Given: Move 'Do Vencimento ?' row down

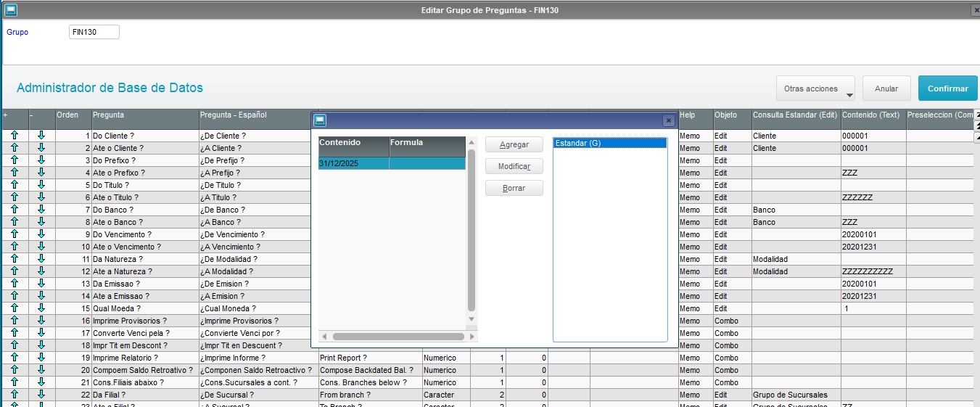Looking at the screenshot, I should coord(41,234).
